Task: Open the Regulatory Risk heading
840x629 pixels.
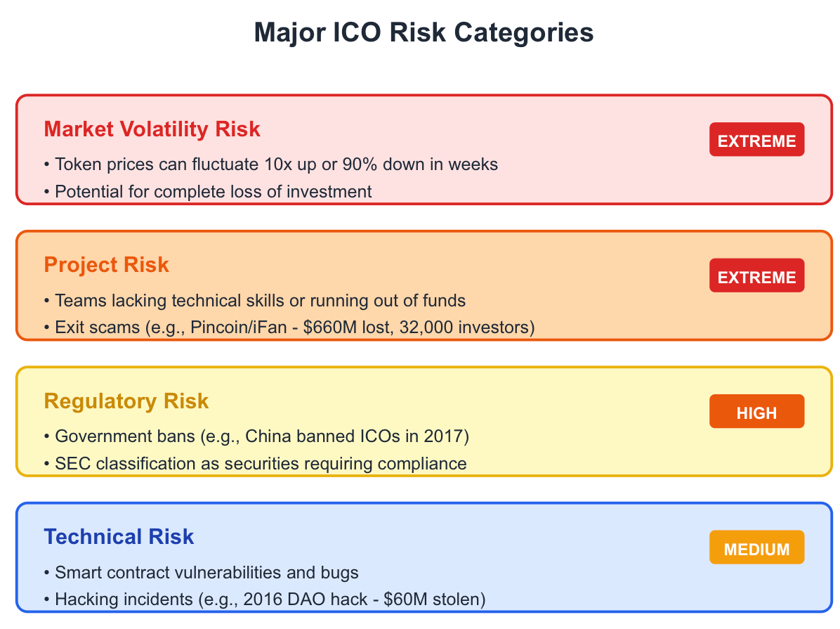Action: (126, 401)
